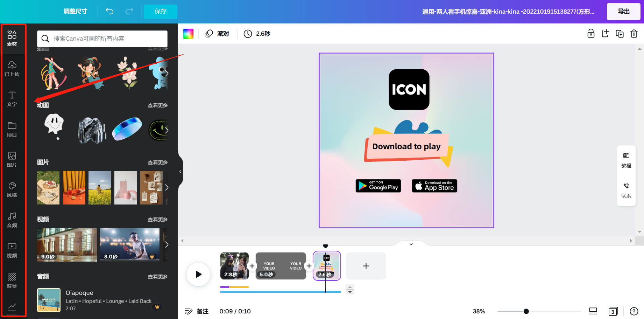Open the help question mark icon
The width and height of the screenshot is (644, 319).
pyautogui.click(x=634, y=311)
